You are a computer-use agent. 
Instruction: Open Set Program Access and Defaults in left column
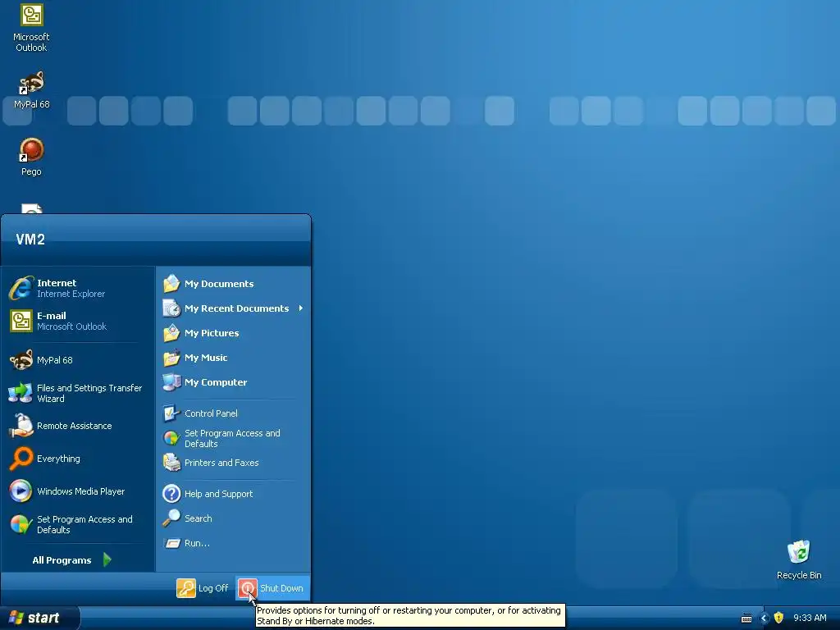[x=78, y=524]
